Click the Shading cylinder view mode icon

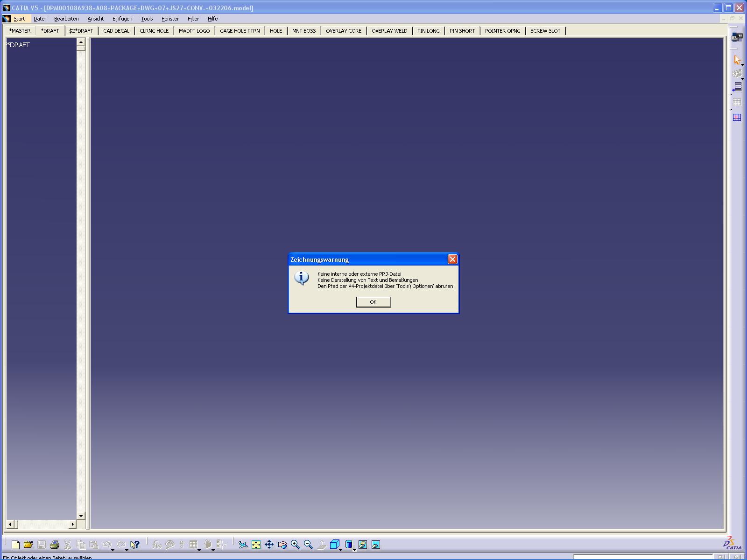(348, 545)
